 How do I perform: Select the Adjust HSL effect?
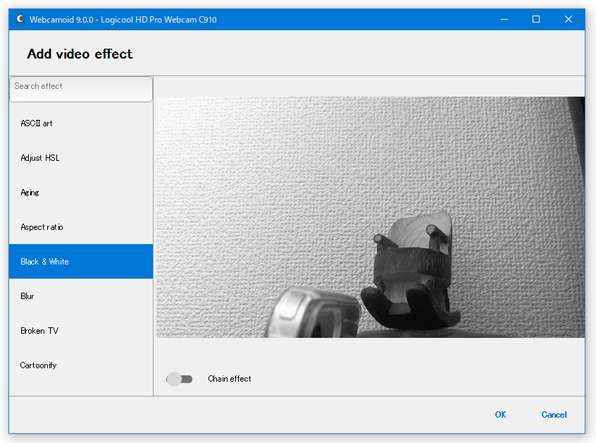(81, 158)
